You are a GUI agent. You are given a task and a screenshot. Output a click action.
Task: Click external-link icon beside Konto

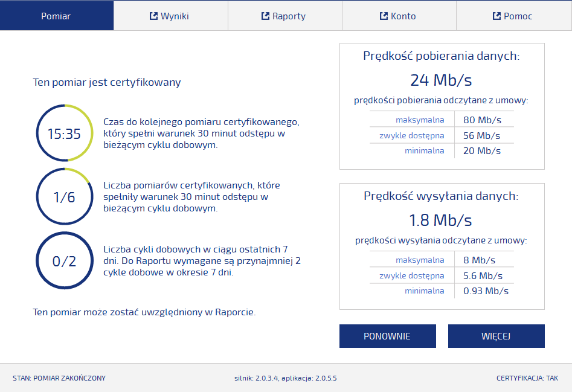[x=384, y=16]
